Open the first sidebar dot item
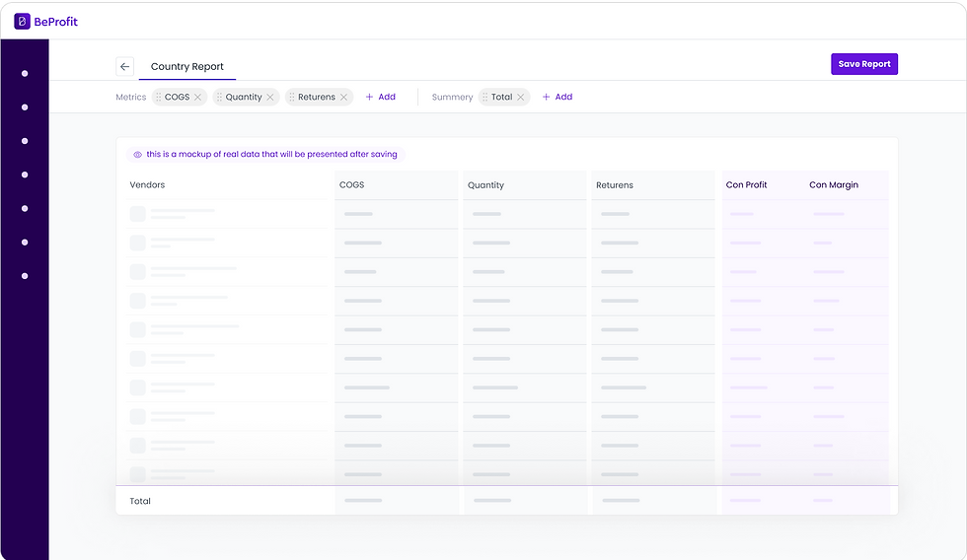The image size is (967, 560). [25, 73]
